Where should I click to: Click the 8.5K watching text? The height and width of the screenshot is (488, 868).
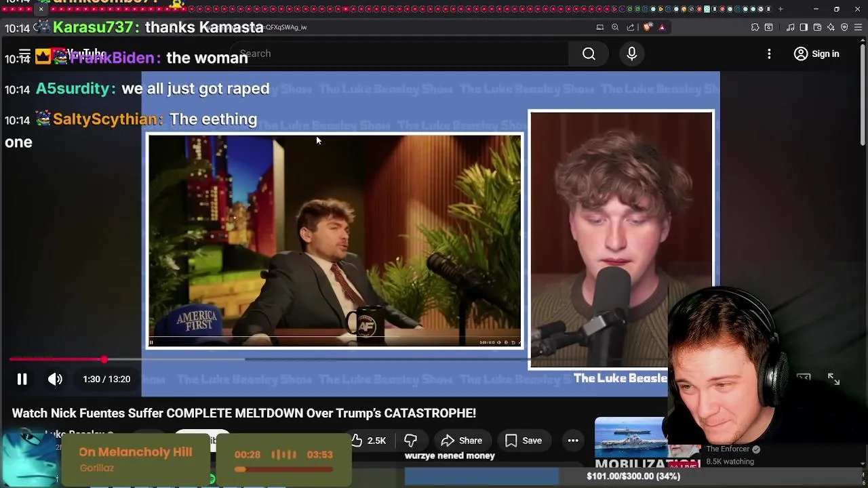(730, 462)
